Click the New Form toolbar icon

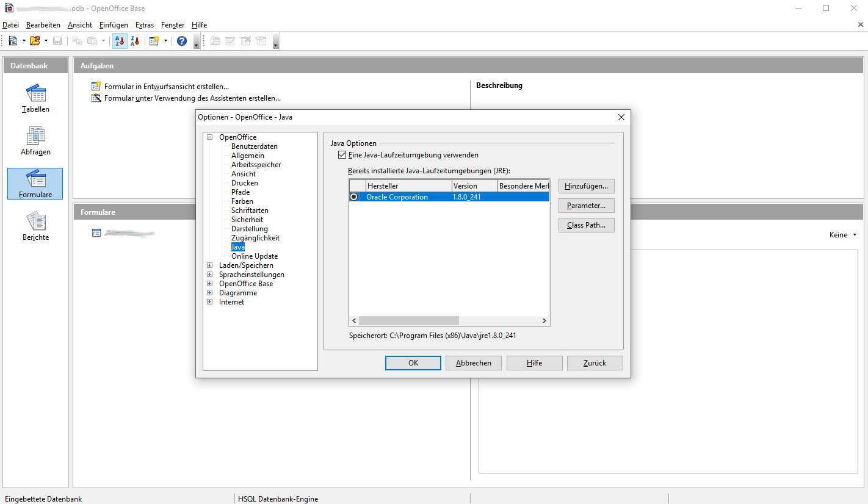pos(154,41)
